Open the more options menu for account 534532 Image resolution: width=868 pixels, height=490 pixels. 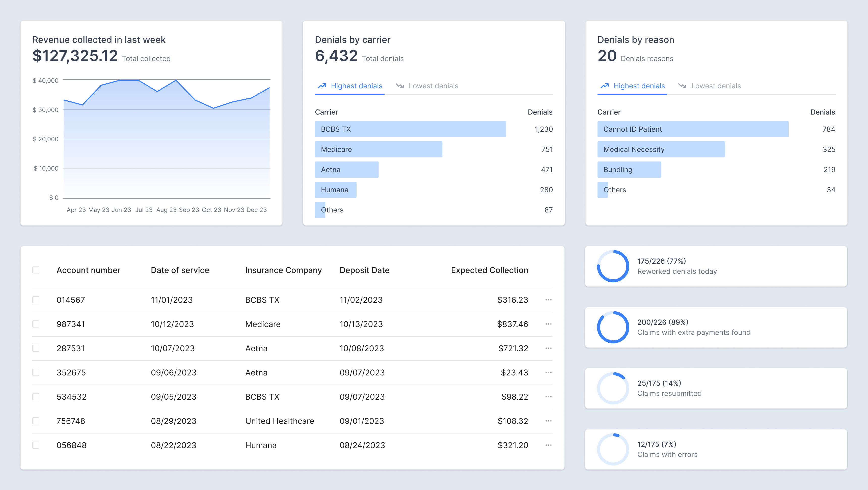(548, 397)
